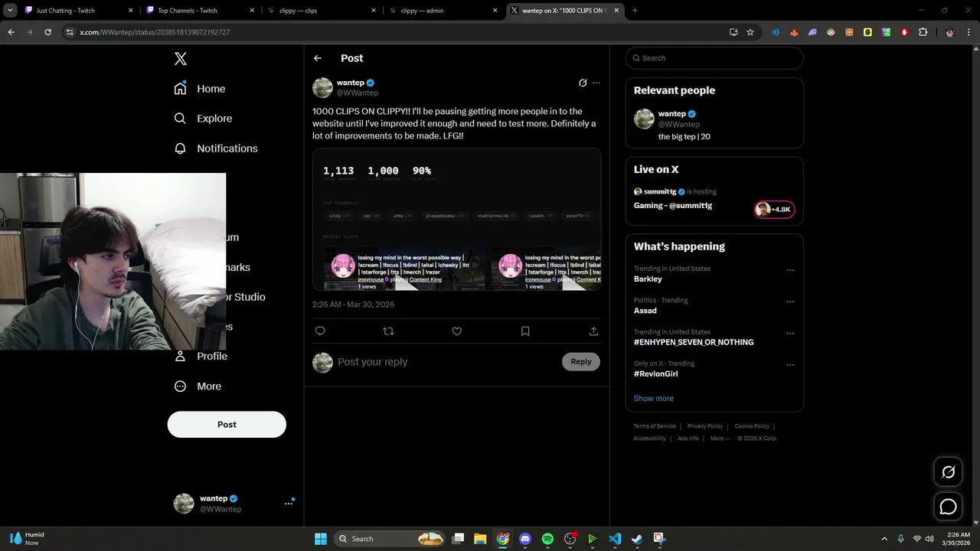Open the post's three-dot options menu
Image resolution: width=980 pixels, height=551 pixels.
point(596,83)
